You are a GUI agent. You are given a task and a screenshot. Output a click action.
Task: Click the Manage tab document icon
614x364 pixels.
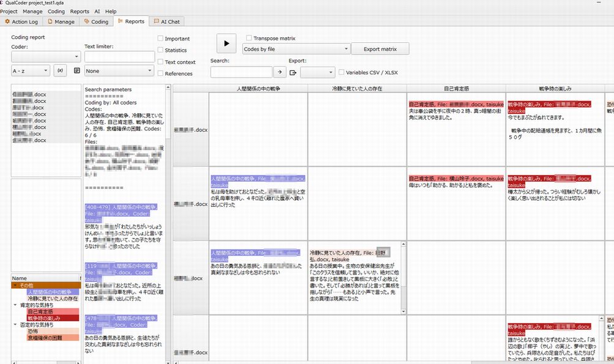point(50,21)
